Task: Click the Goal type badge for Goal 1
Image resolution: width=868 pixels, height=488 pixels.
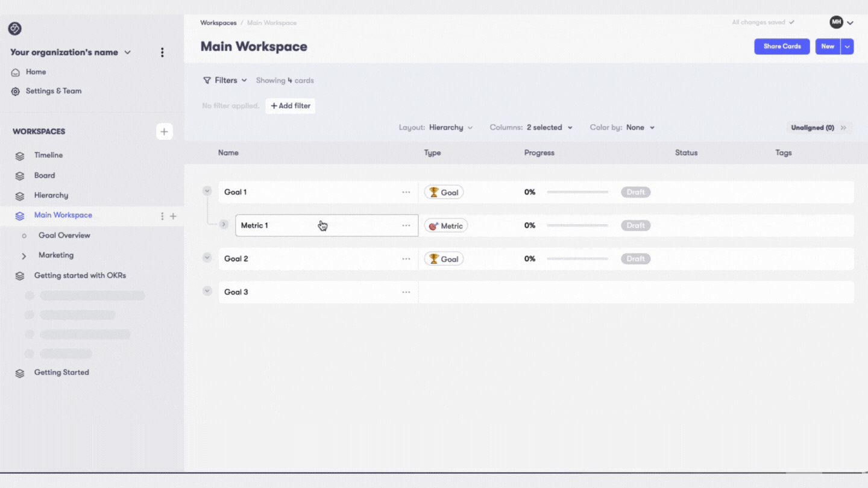Action: [444, 192]
